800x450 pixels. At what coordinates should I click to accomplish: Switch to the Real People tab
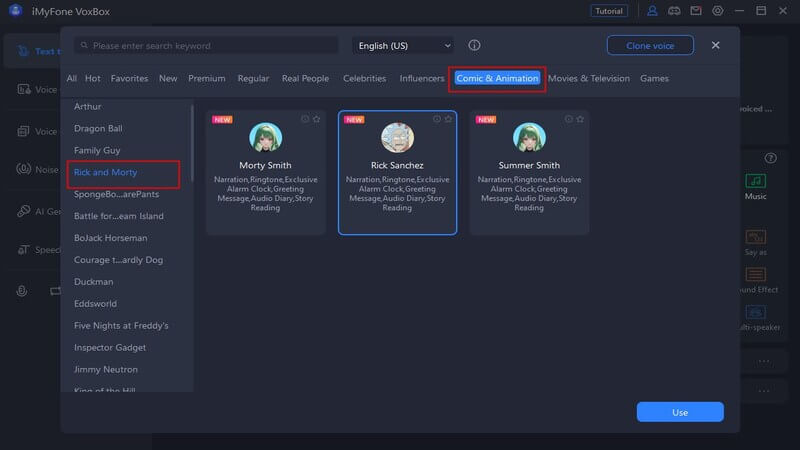point(305,78)
